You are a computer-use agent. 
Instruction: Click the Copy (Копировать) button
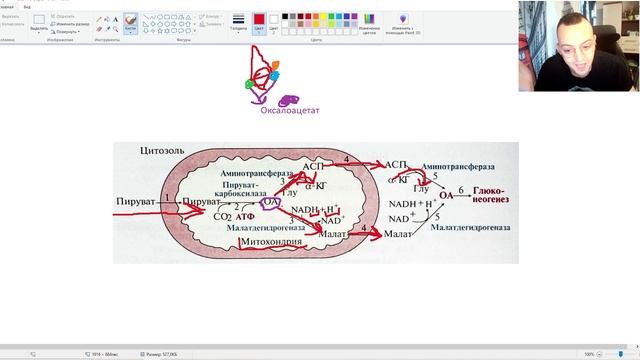(12, 24)
